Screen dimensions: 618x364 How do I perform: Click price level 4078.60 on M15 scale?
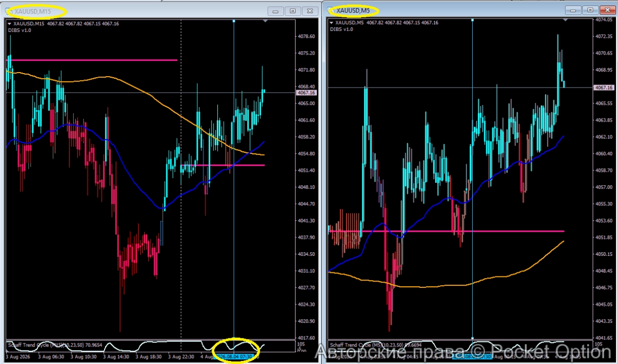tap(306, 37)
